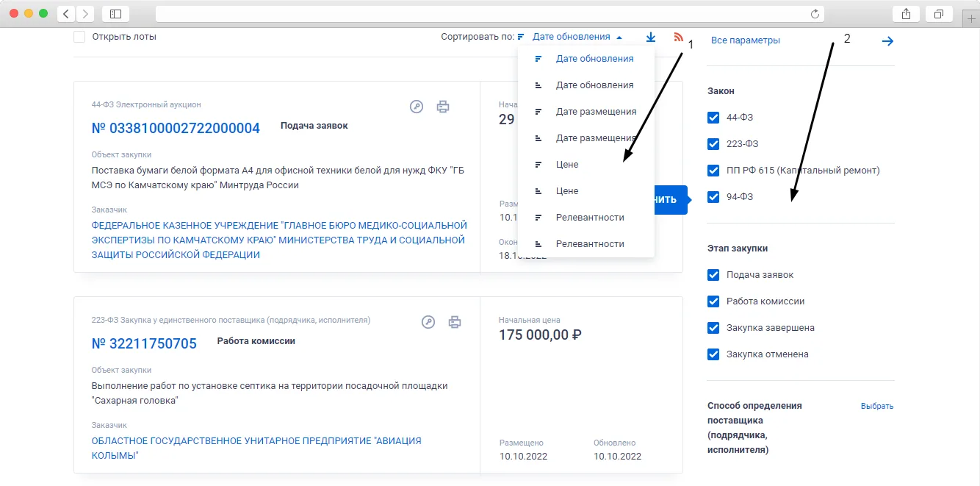Screen dimensions: 980x486
Task: Click the Работа комиссии status label
Action: tap(256, 341)
